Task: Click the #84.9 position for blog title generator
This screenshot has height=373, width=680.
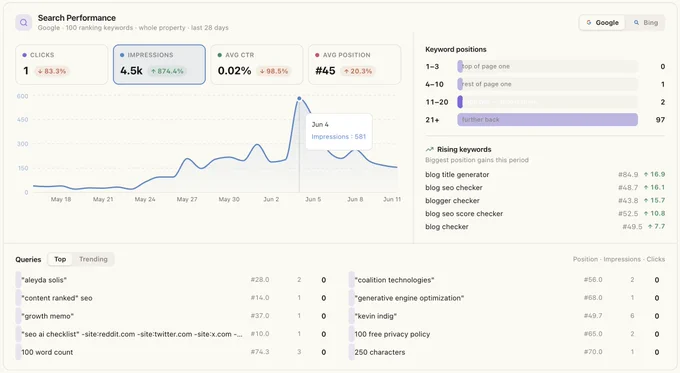Action: tap(628, 174)
